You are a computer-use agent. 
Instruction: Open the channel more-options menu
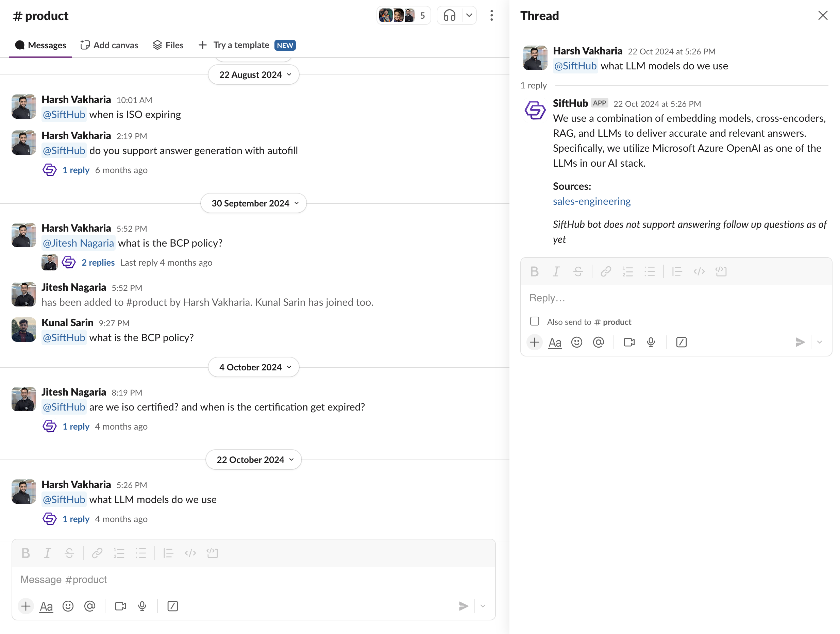pos(491,16)
